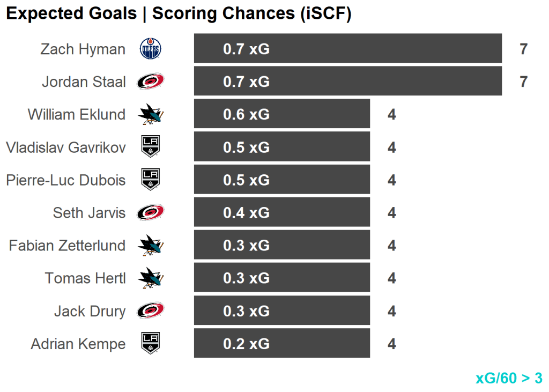Click Zach Hyman's 0.7 xG bar
This screenshot has width=549, height=392.
pyautogui.click(x=347, y=49)
